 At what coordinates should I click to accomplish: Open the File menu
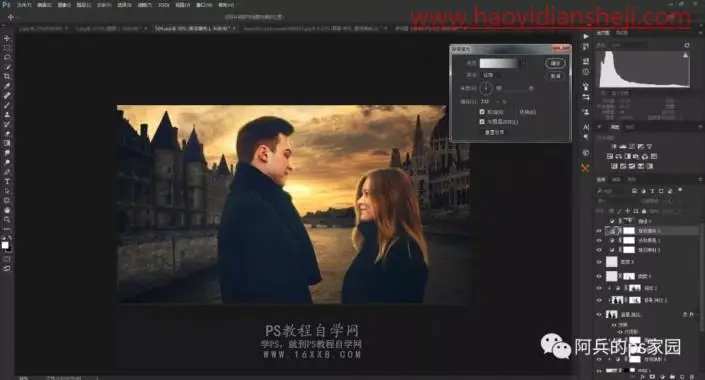point(24,5)
